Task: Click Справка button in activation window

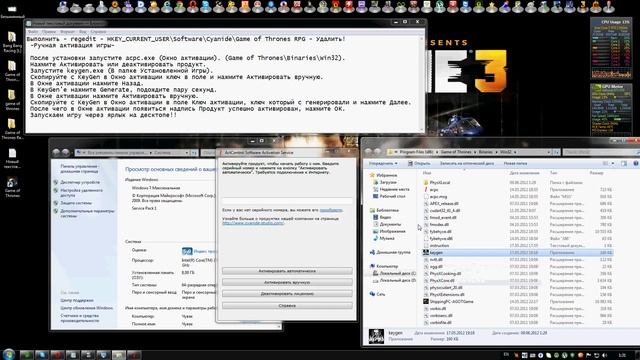Action: click(x=287, y=306)
